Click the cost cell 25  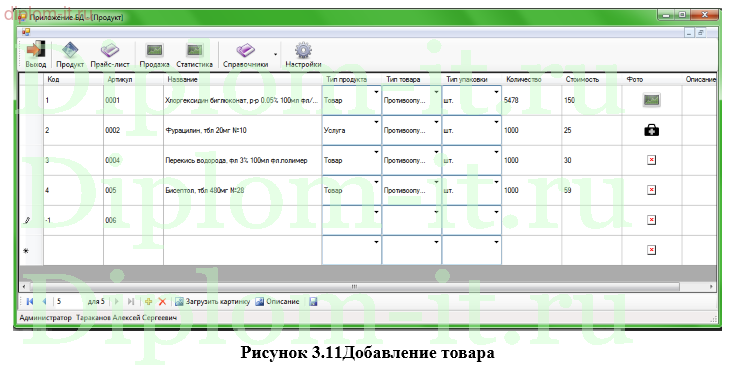[592, 130]
